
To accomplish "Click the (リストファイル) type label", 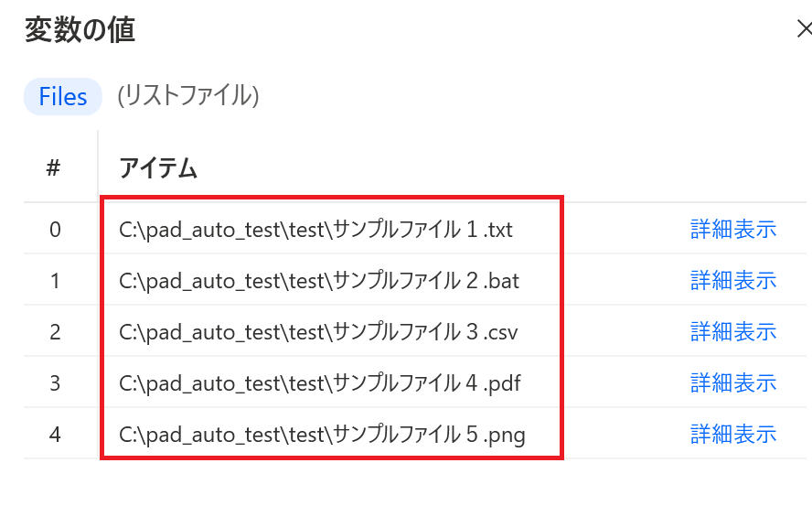I will pyautogui.click(x=187, y=96).
